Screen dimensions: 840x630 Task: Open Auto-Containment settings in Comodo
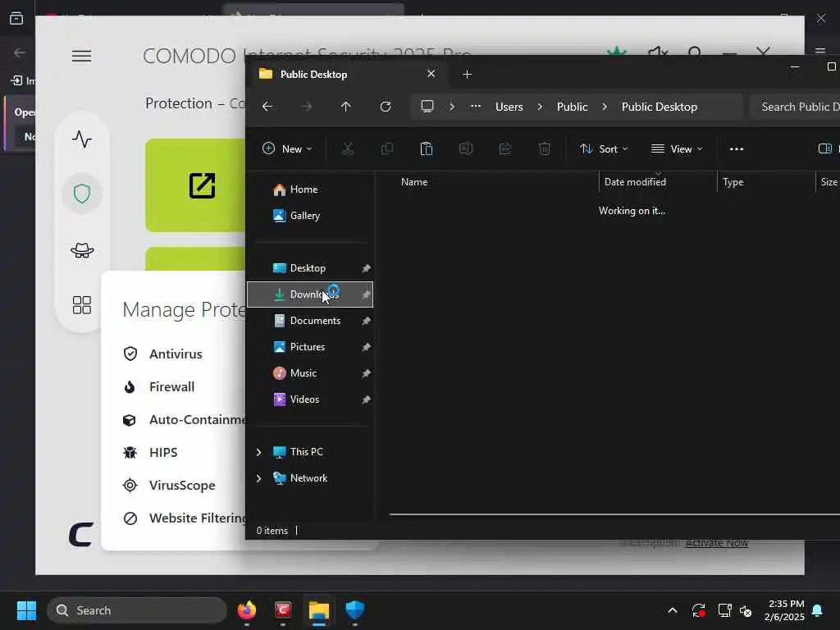pos(184,419)
